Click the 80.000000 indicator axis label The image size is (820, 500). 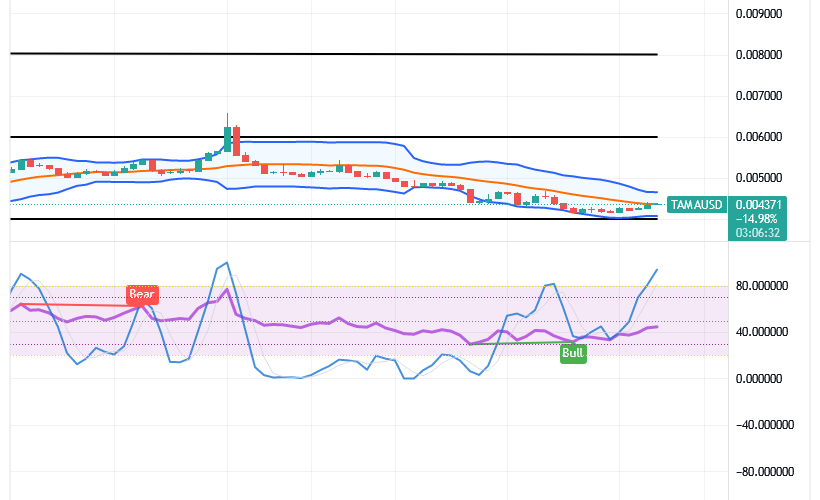761,286
